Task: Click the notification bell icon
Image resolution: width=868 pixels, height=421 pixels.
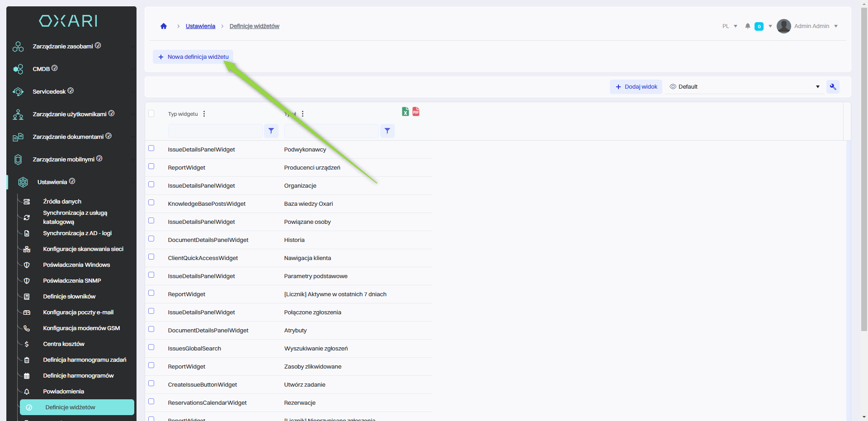Action: tap(748, 26)
